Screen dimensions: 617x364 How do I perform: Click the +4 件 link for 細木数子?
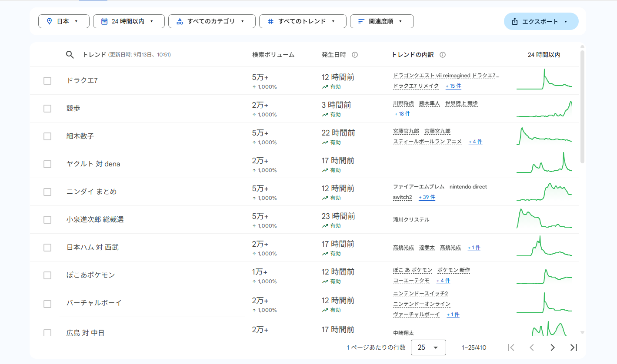pyautogui.click(x=475, y=142)
